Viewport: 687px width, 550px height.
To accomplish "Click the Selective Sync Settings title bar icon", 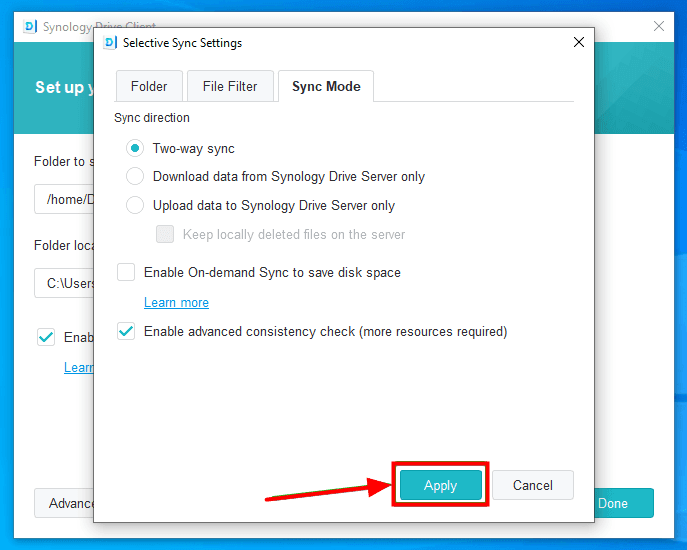I will click(x=109, y=43).
